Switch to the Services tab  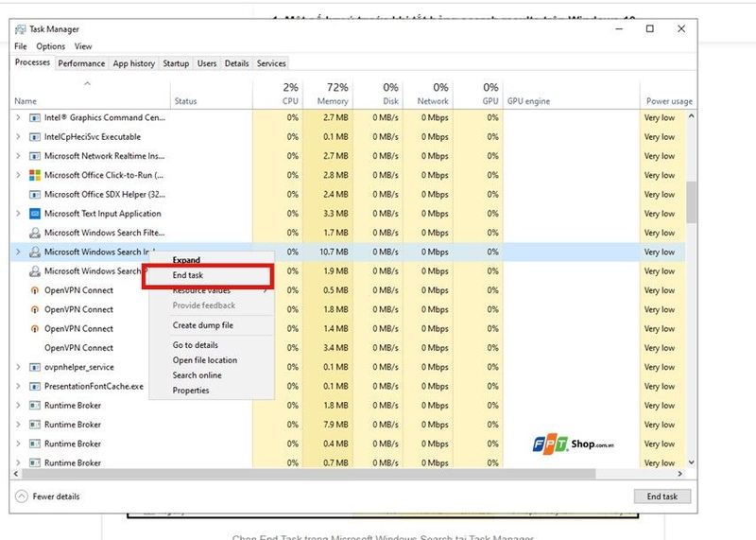point(271,63)
